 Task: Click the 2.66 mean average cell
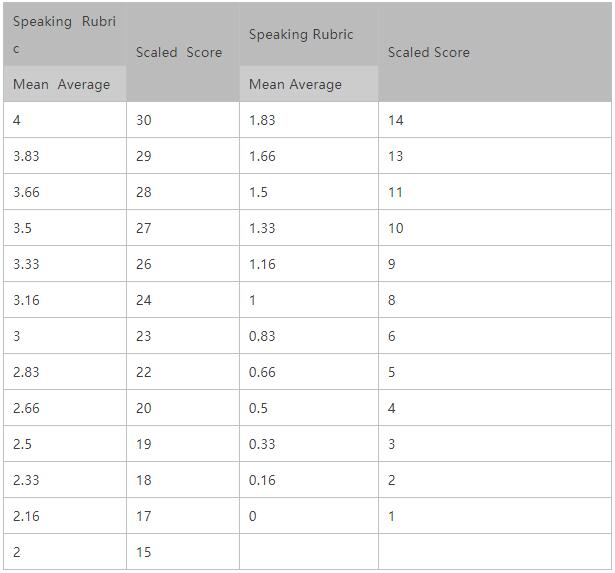(x=65, y=408)
